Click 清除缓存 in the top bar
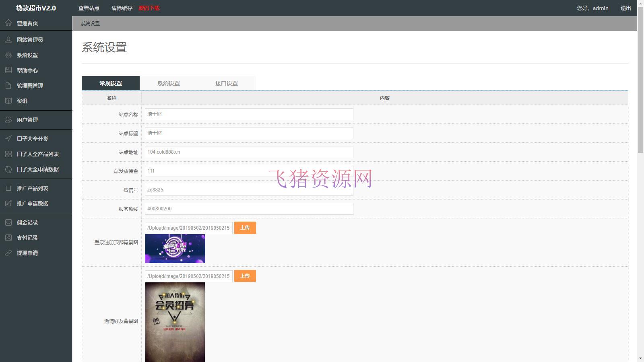 click(122, 8)
